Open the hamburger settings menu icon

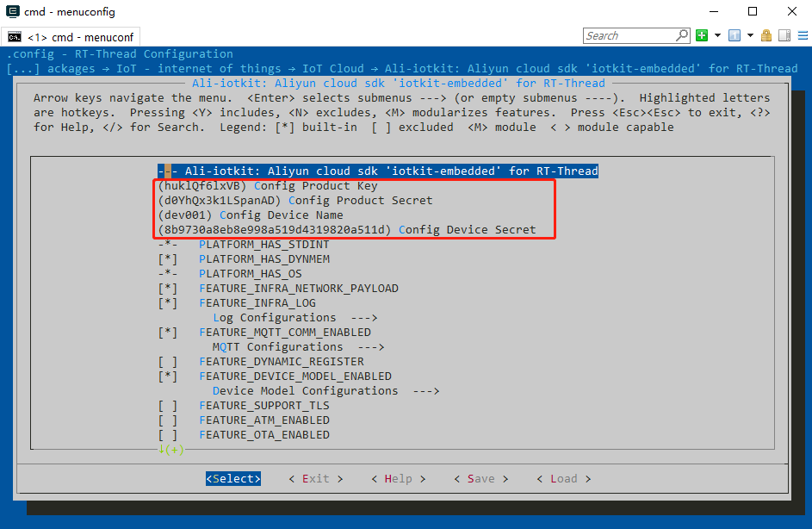(800, 35)
